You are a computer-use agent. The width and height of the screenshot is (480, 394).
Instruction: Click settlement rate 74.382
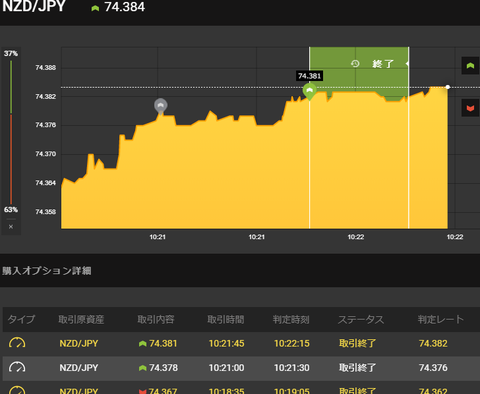(x=433, y=343)
